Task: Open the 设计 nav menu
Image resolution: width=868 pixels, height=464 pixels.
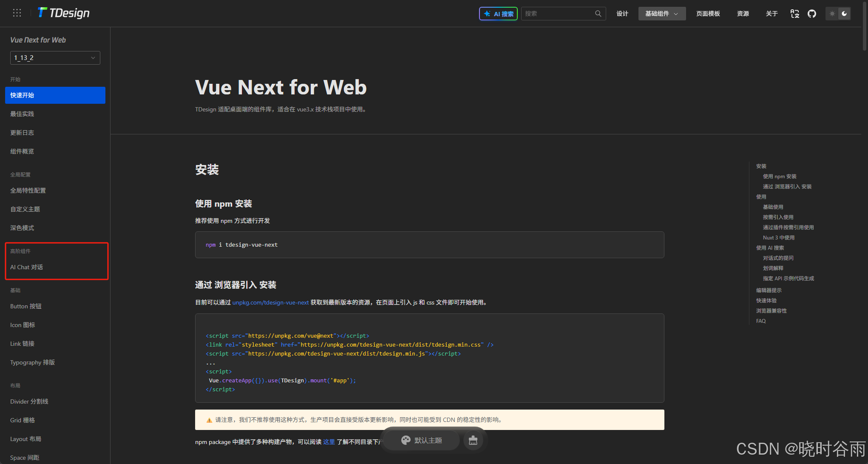Action: [x=622, y=14]
